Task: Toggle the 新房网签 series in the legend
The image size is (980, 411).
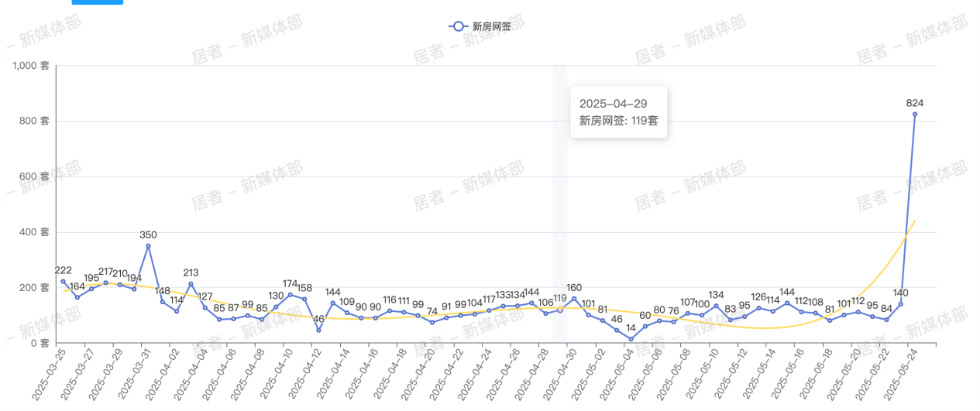Action: [x=480, y=26]
